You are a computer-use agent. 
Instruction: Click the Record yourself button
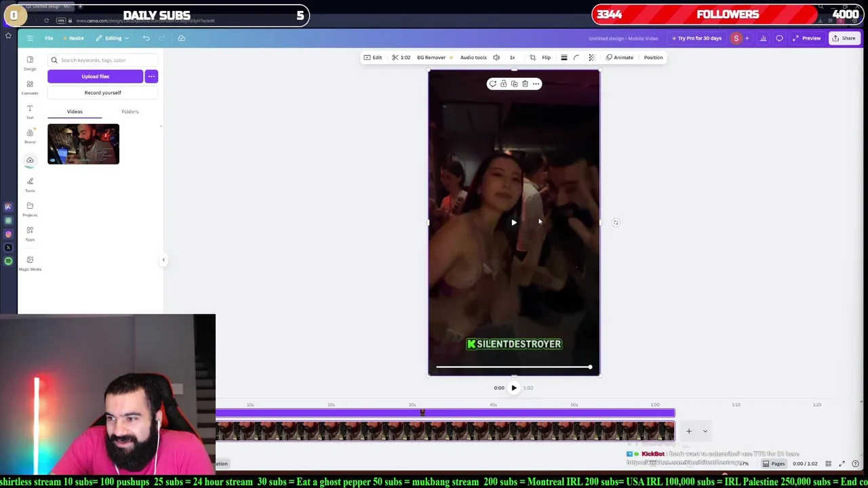(x=103, y=93)
